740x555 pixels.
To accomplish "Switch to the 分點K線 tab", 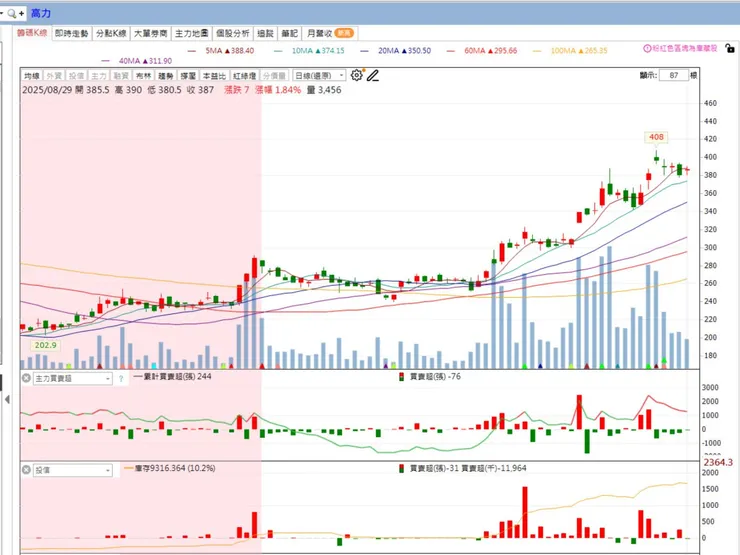I will coord(111,33).
